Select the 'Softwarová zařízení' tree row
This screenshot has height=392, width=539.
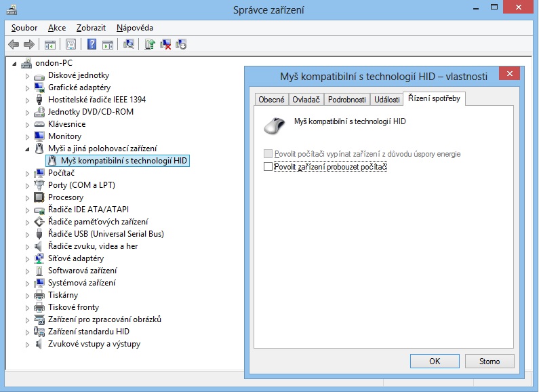click(82, 271)
